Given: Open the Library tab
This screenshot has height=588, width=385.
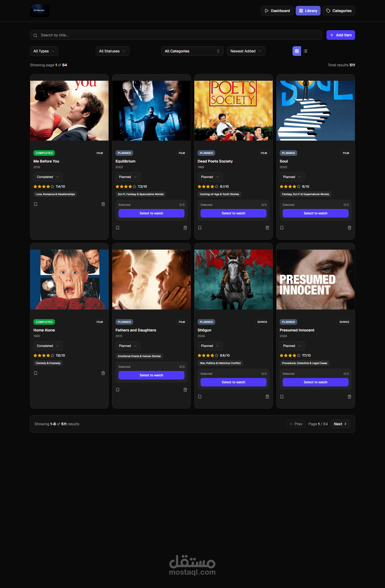Looking at the screenshot, I should pyautogui.click(x=308, y=11).
